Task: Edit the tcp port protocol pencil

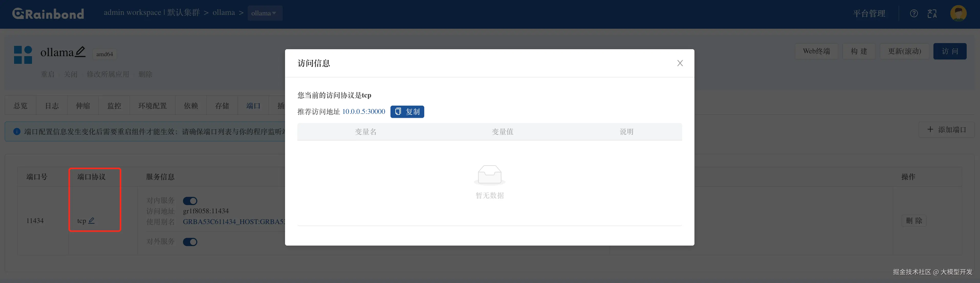Action: (92, 220)
